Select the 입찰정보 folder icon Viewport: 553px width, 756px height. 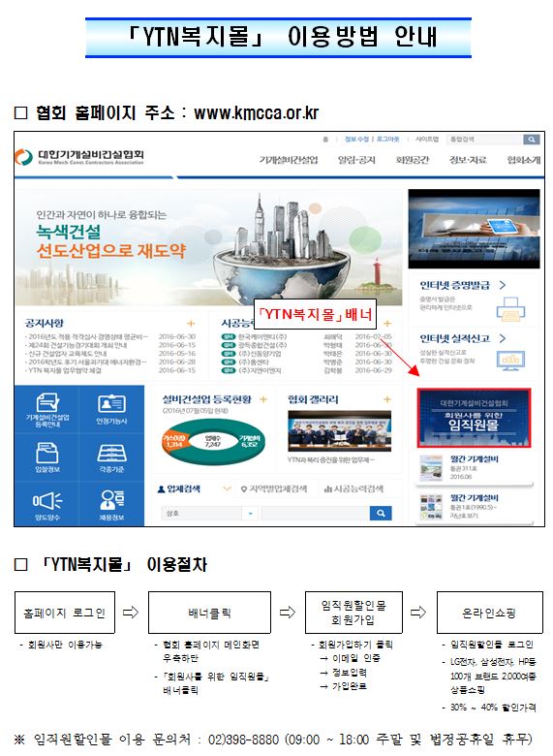[x=47, y=453]
